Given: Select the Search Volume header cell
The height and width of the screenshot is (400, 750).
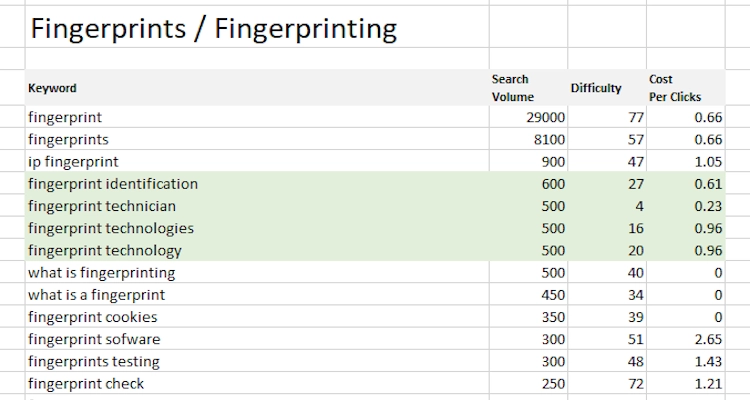Looking at the screenshot, I should [x=512, y=88].
